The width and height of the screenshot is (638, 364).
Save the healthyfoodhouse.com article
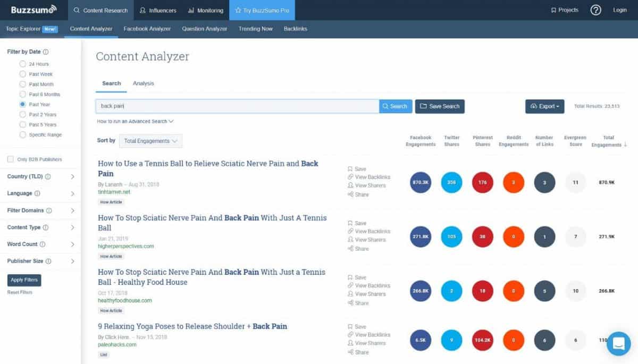pos(357,277)
